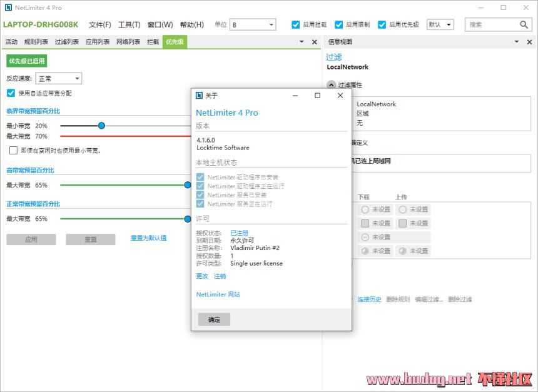Screen dimensions: 538x392
Task: Click the pie quota icon under 下载
Action: tap(365, 251)
